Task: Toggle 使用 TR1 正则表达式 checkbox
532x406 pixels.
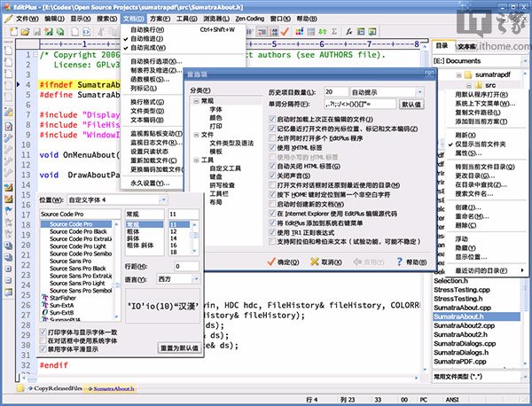Action: coord(272,232)
